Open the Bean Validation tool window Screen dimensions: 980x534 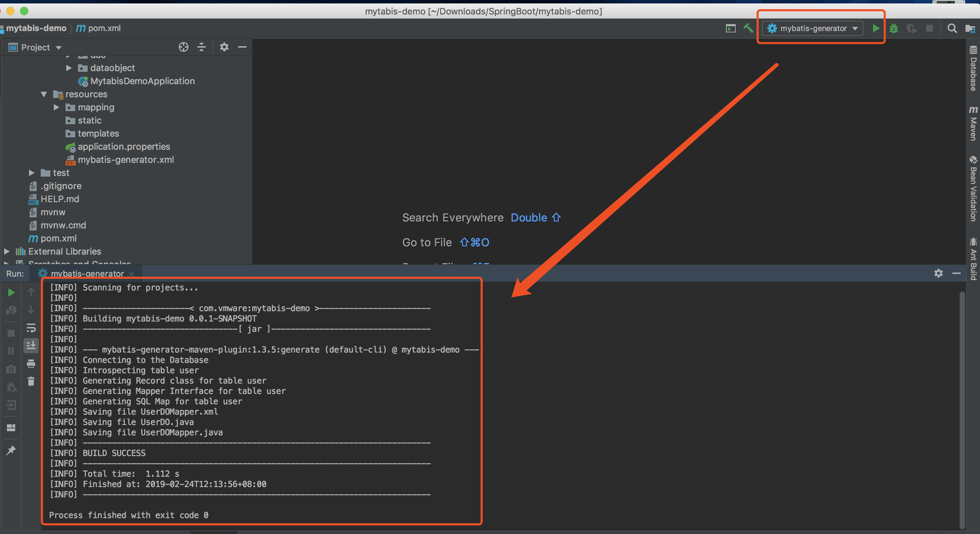tap(973, 188)
